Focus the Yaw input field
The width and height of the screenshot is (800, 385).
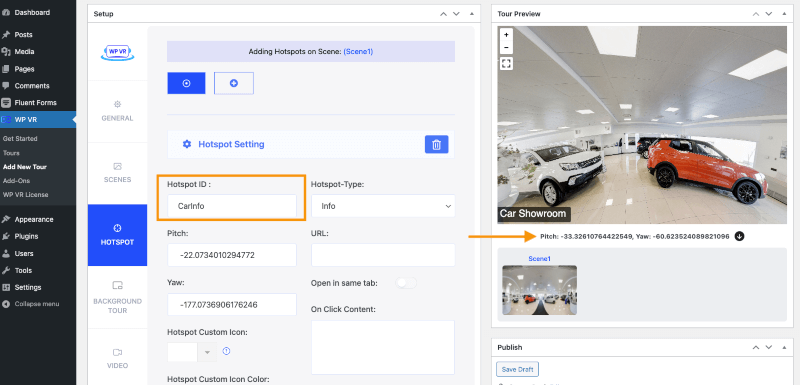[232, 304]
